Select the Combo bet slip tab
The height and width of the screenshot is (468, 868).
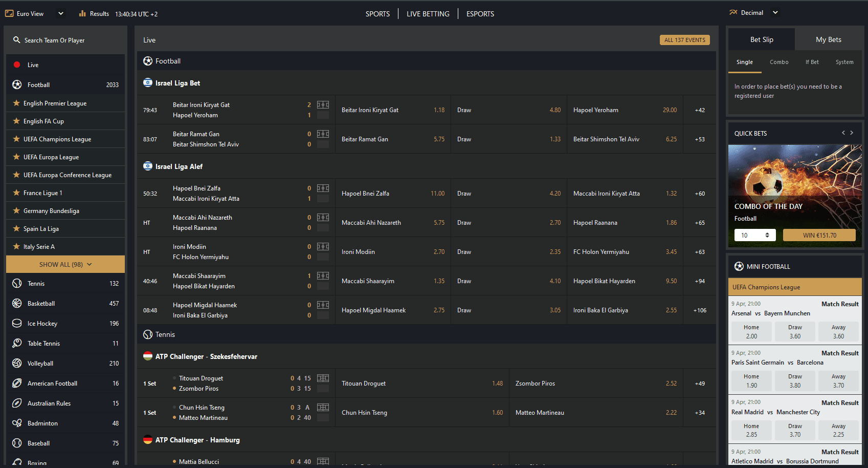[778, 62]
